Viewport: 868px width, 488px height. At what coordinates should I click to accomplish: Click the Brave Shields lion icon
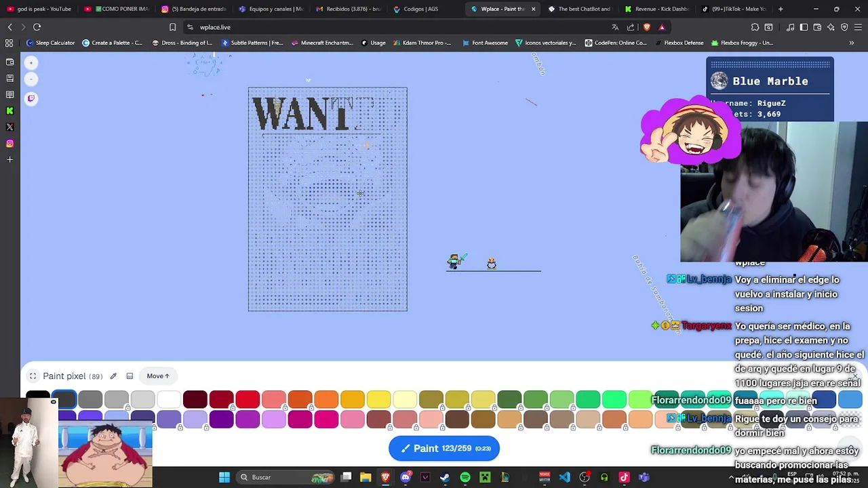[x=646, y=27]
